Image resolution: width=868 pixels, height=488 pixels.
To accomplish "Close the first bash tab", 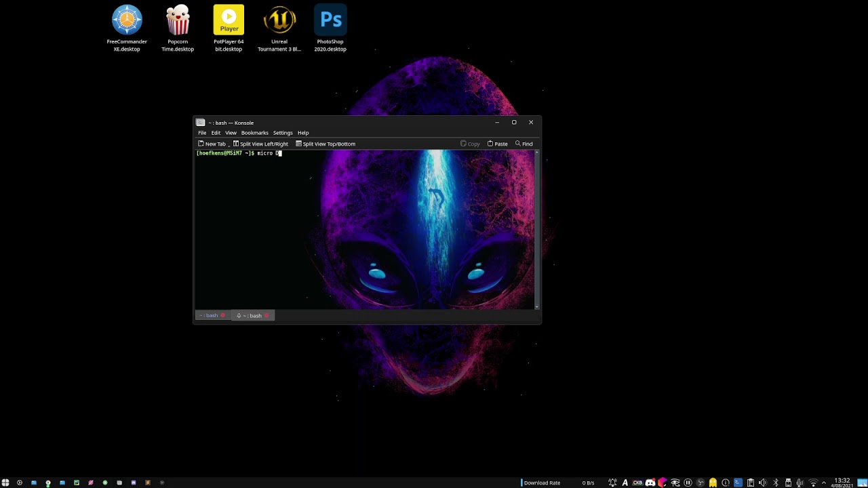I will coord(222,316).
